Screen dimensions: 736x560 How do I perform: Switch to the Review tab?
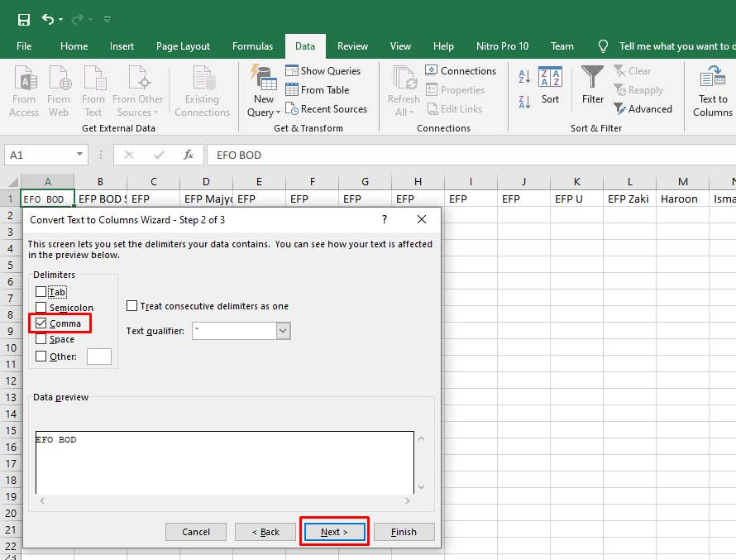click(x=352, y=46)
